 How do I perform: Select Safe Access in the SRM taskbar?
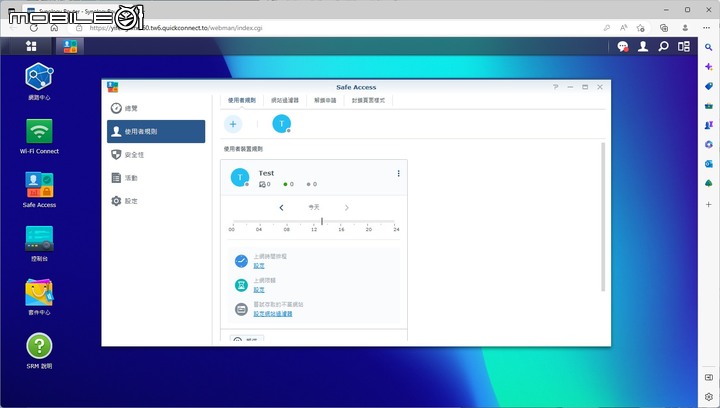pyautogui.click(x=70, y=46)
